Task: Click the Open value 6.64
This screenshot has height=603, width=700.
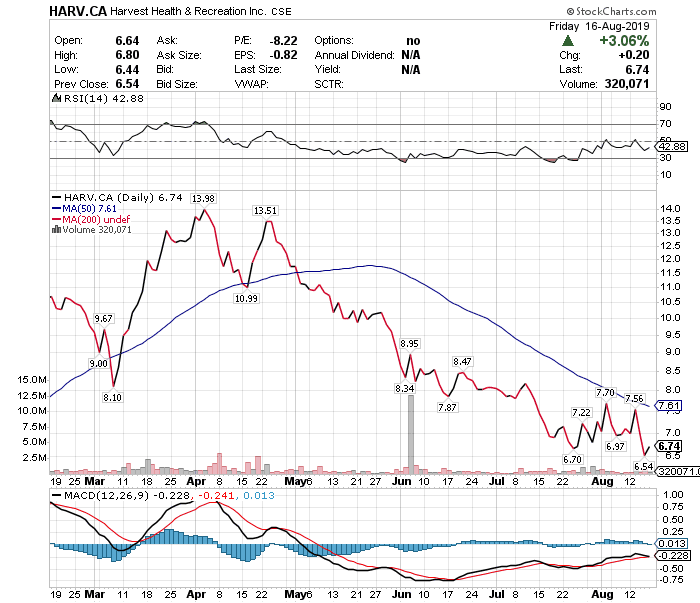Action: click(x=127, y=41)
